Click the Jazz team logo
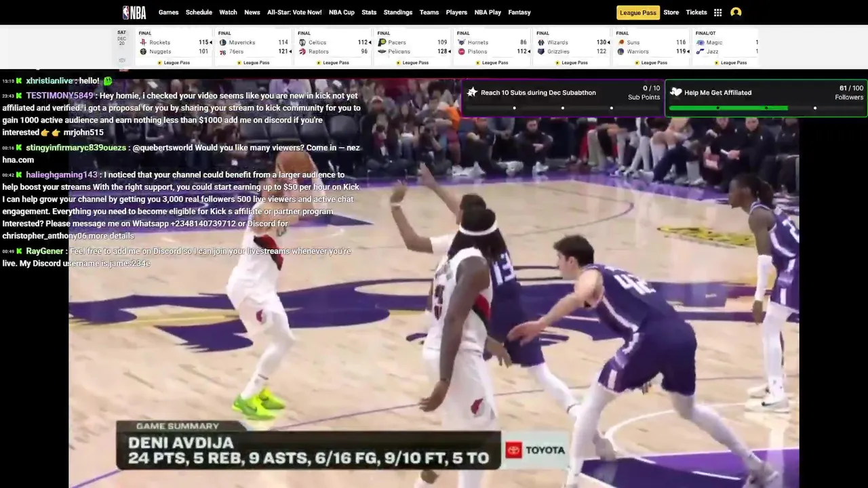This screenshot has height=488, width=868. (x=700, y=52)
